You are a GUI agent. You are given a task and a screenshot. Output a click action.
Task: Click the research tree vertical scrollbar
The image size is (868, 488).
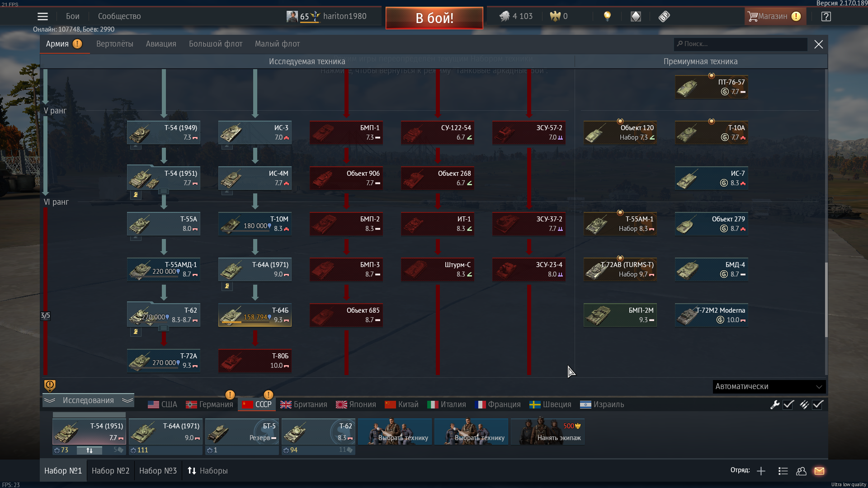(826, 300)
